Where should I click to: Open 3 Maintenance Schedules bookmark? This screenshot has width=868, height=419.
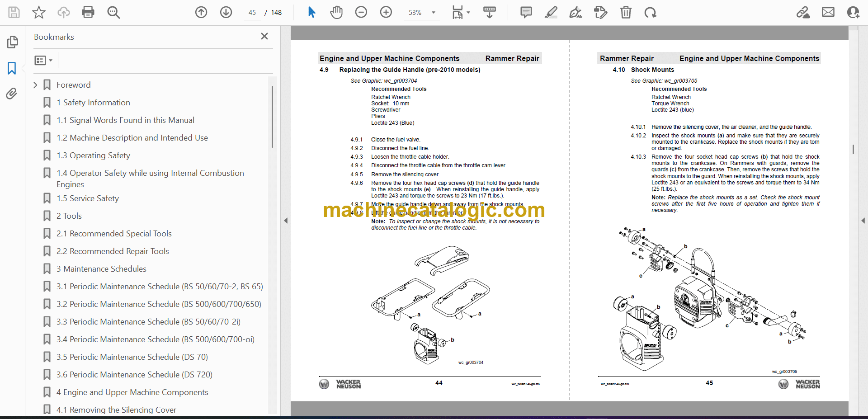pos(101,269)
